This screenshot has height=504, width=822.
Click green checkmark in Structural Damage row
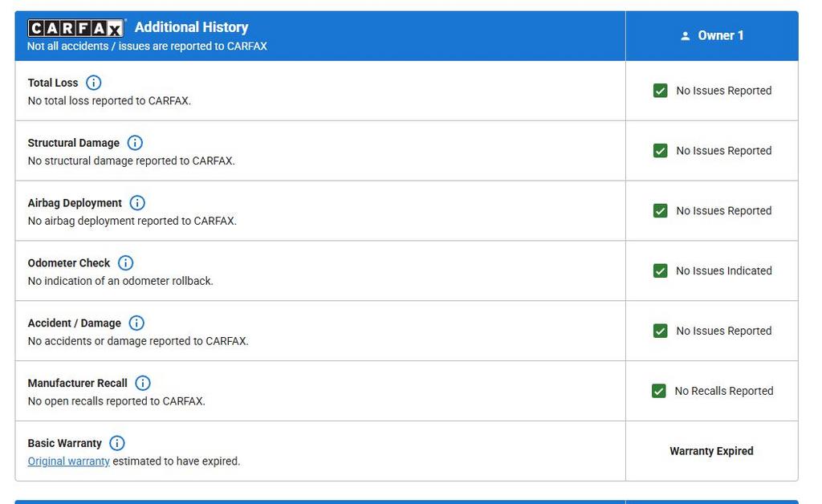click(661, 151)
